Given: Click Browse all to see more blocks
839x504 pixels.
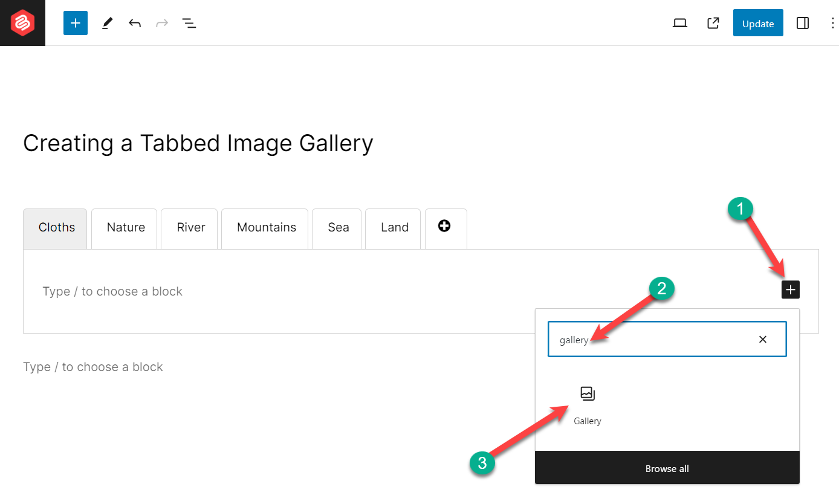Looking at the screenshot, I should point(667,468).
